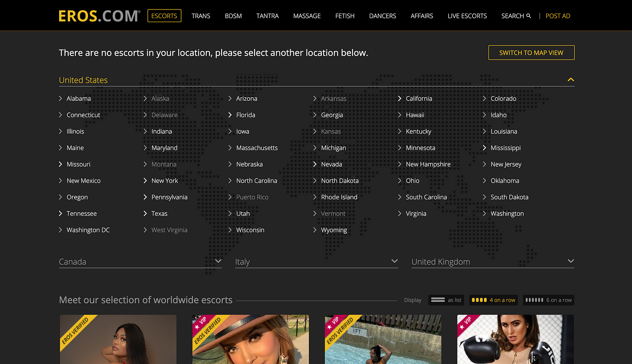Image resolution: width=632 pixels, height=364 pixels.
Task: Select Kentucky from the state list
Action: point(418,131)
